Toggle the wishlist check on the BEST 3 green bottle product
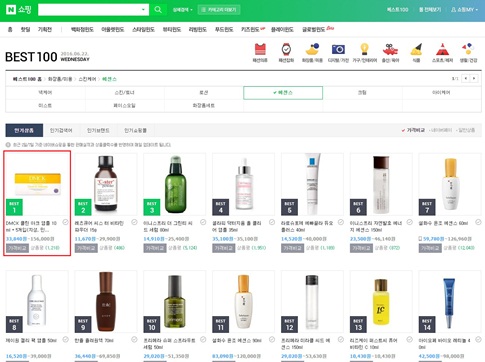 [x=203, y=222]
